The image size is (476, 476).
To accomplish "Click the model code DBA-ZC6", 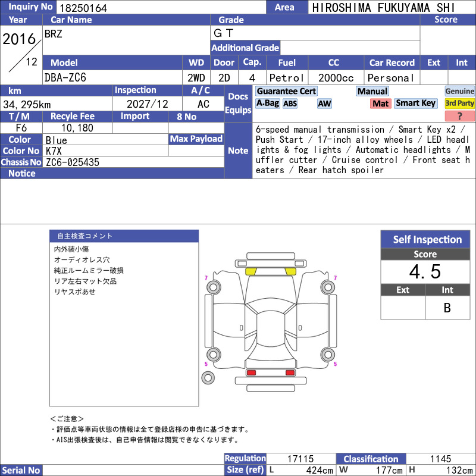I will (x=65, y=78).
